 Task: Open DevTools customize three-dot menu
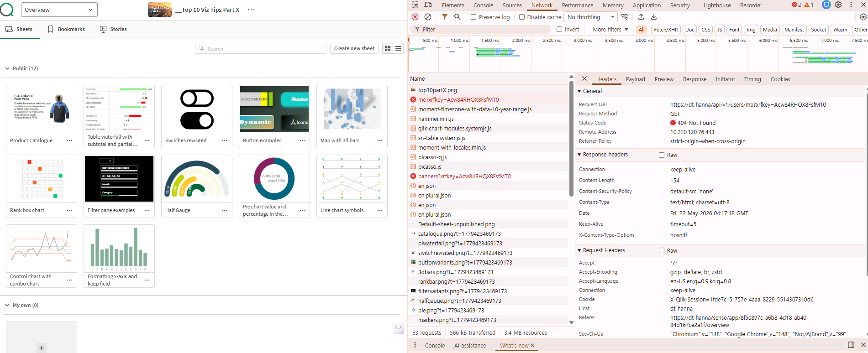tap(851, 5)
